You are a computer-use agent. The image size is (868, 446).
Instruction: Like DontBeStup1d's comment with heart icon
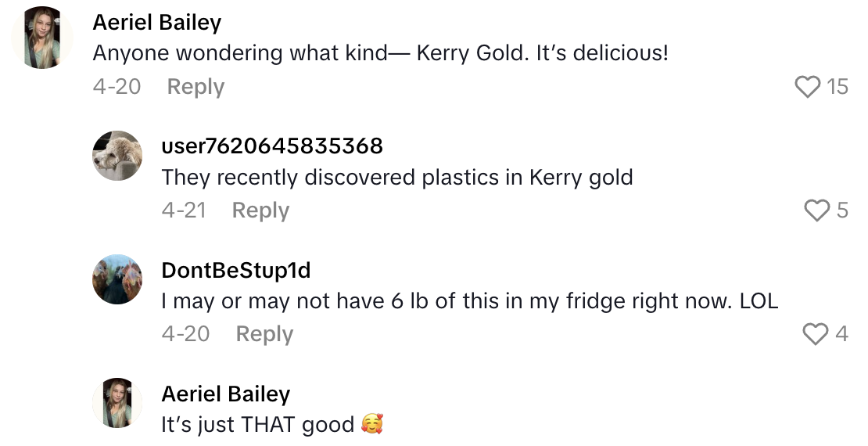pos(816,334)
